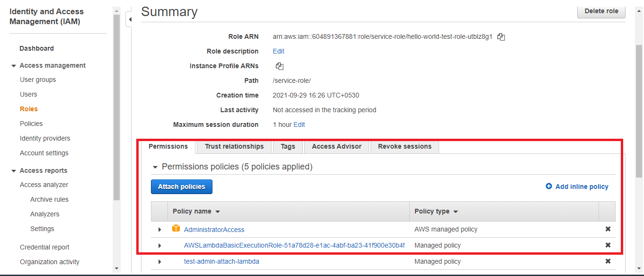Expand the AWSLambdaBasicExecutionRole policy row
Viewport: 644px width, 276px height.
tap(159, 246)
